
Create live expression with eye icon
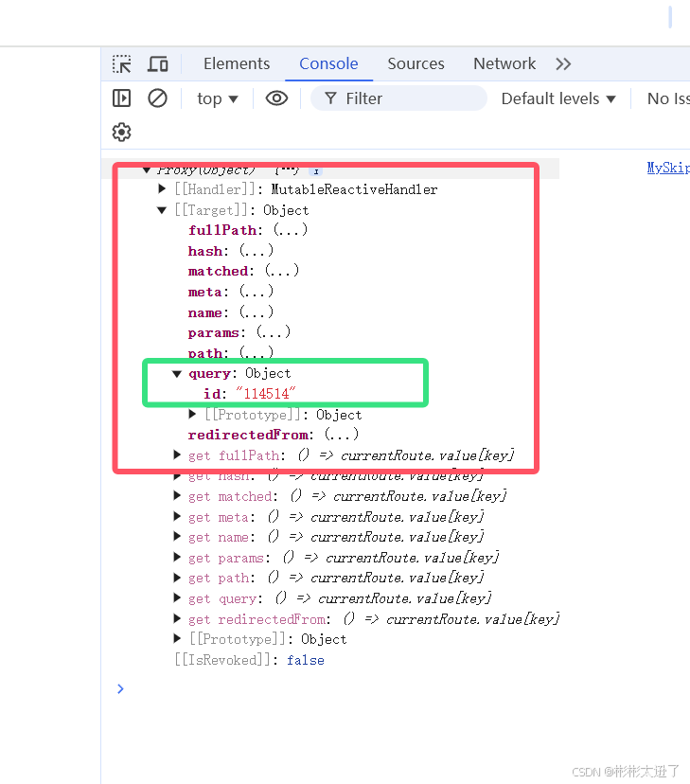coord(276,98)
